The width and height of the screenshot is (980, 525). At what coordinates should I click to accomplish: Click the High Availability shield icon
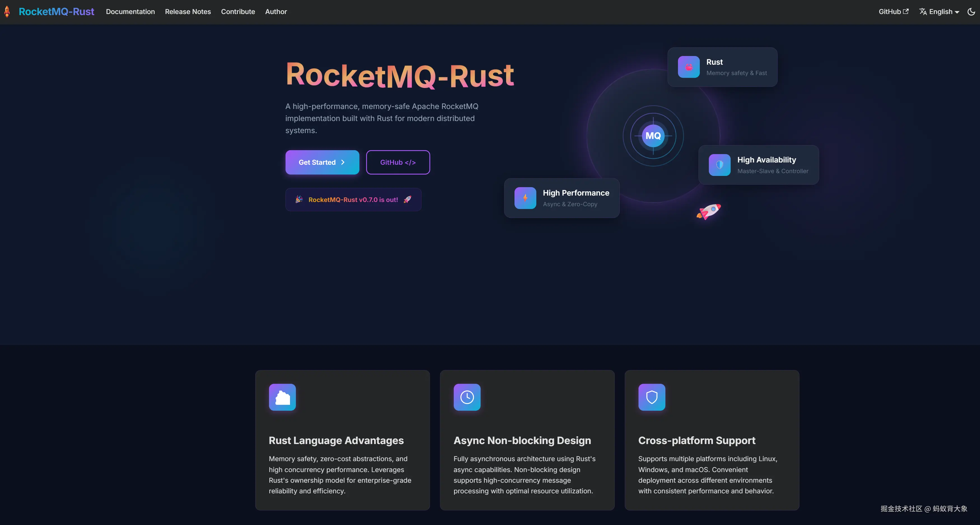(719, 165)
